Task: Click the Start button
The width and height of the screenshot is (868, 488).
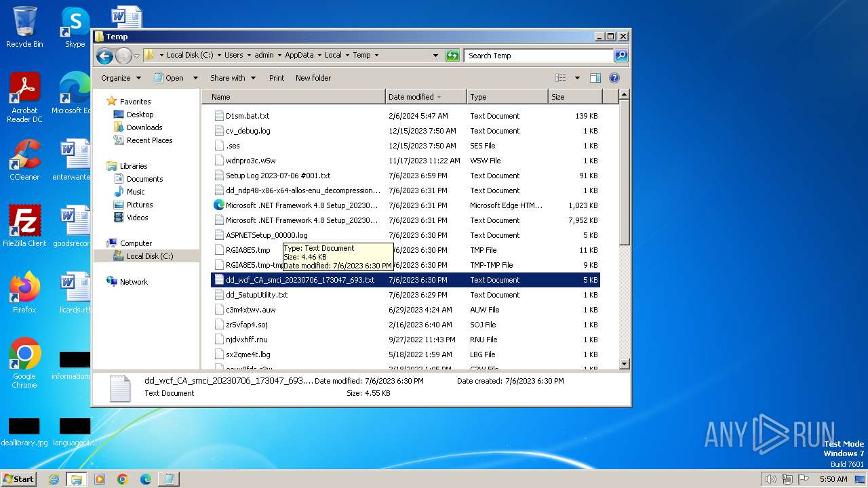Action: pos(18,479)
